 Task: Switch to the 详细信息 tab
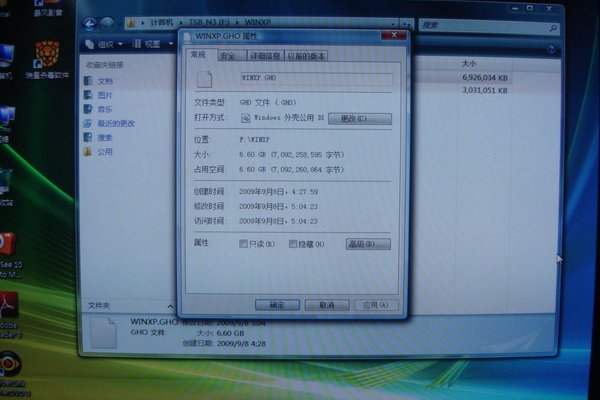coord(265,56)
